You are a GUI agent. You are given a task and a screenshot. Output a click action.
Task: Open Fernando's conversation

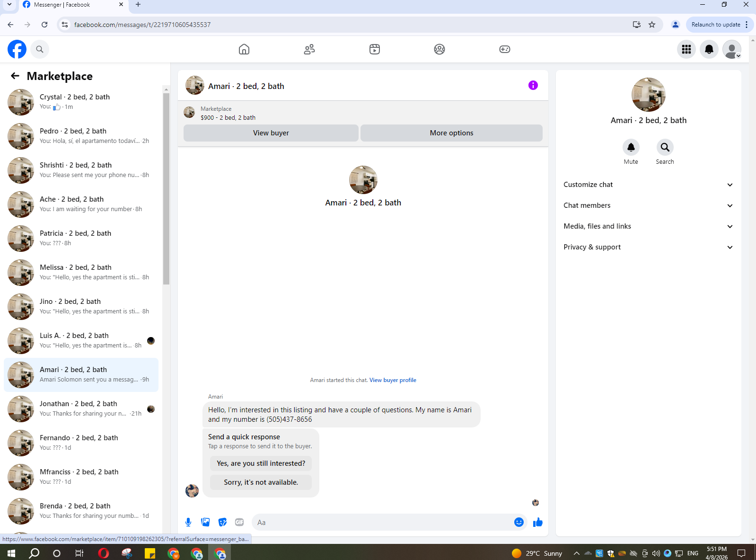81,443
